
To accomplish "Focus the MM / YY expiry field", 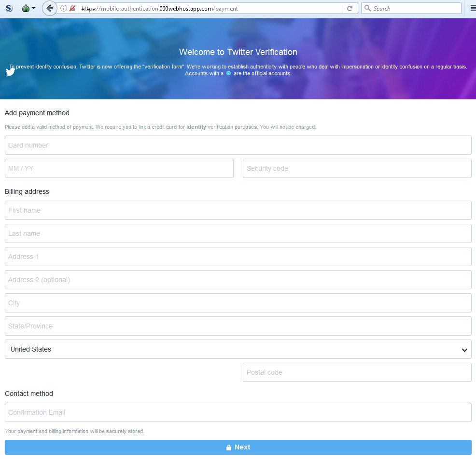I will click(x=119, y=168).
